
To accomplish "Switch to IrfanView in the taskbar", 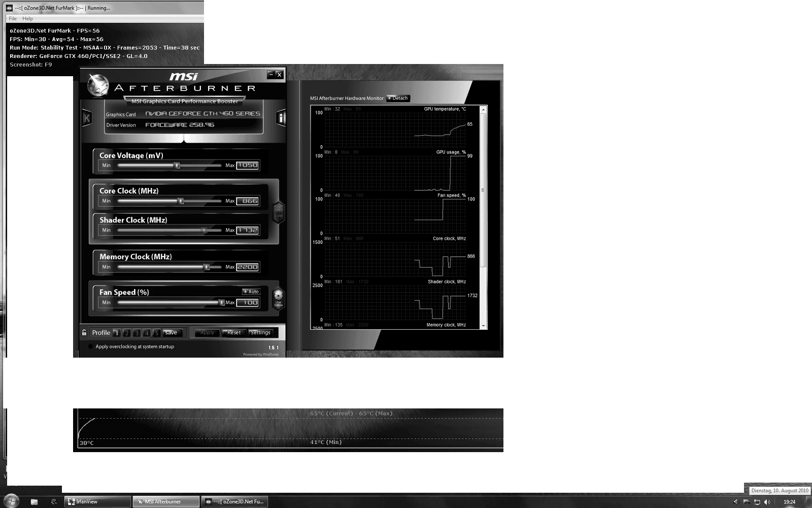I will point(97,501).
